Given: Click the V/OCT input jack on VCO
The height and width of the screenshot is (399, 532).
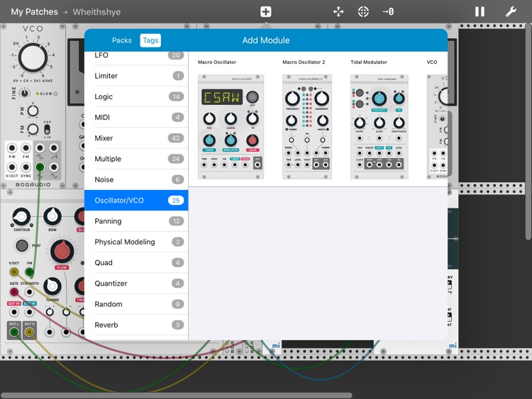Looking at the screenshot, I should pyautogui.click(x=12, y=167).
